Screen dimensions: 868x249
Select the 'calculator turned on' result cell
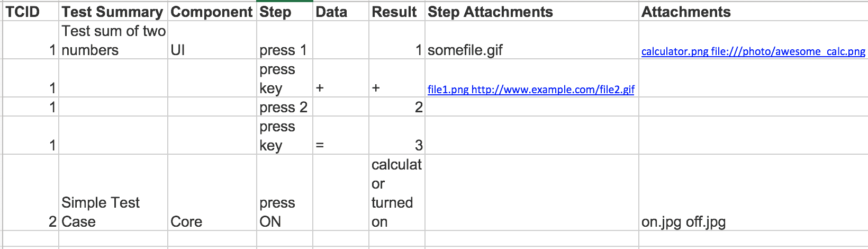coord(397,193)
